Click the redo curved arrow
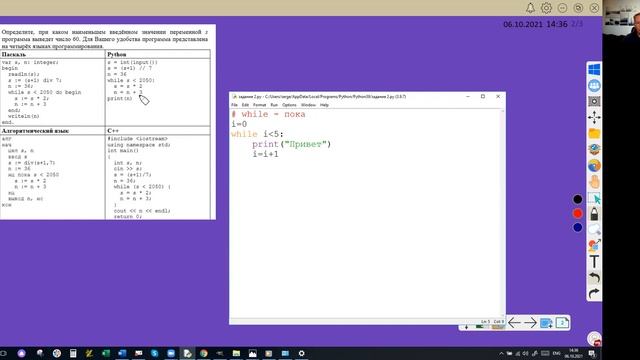This screenshot has height=360, width=640. 594,293
